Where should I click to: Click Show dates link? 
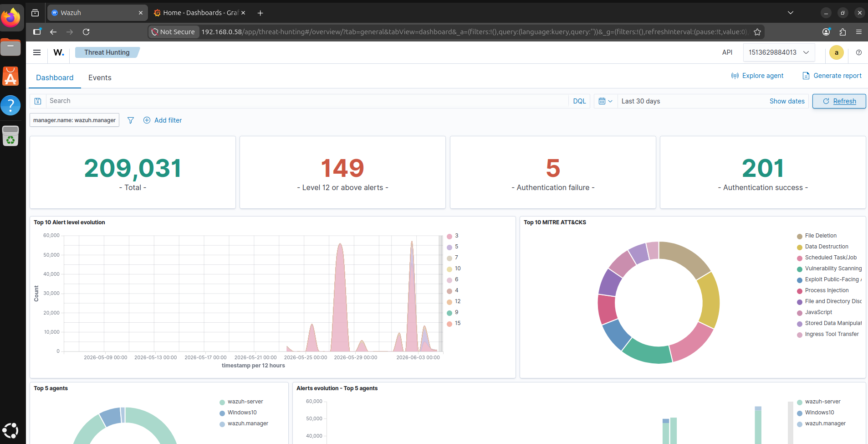pos(787,101)
